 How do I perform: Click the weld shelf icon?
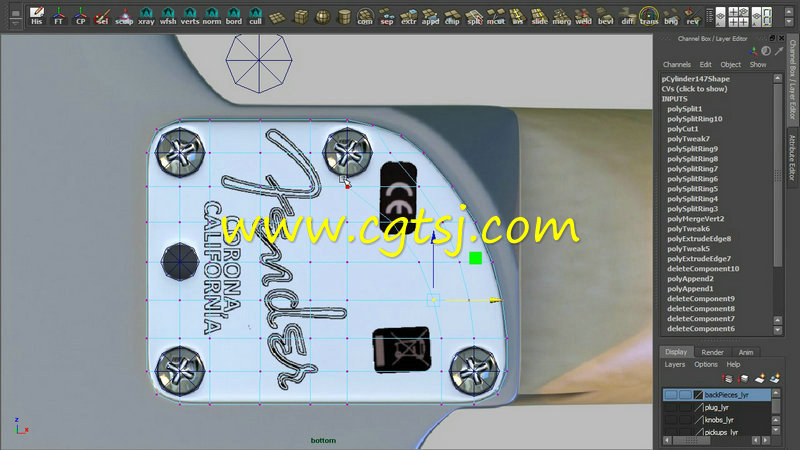point(584,16)
